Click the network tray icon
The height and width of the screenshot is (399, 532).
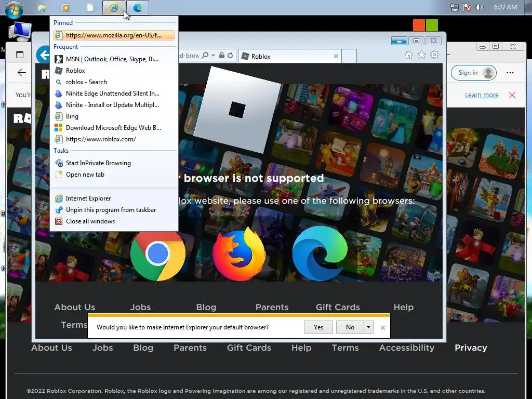click(x=454, y=7)
